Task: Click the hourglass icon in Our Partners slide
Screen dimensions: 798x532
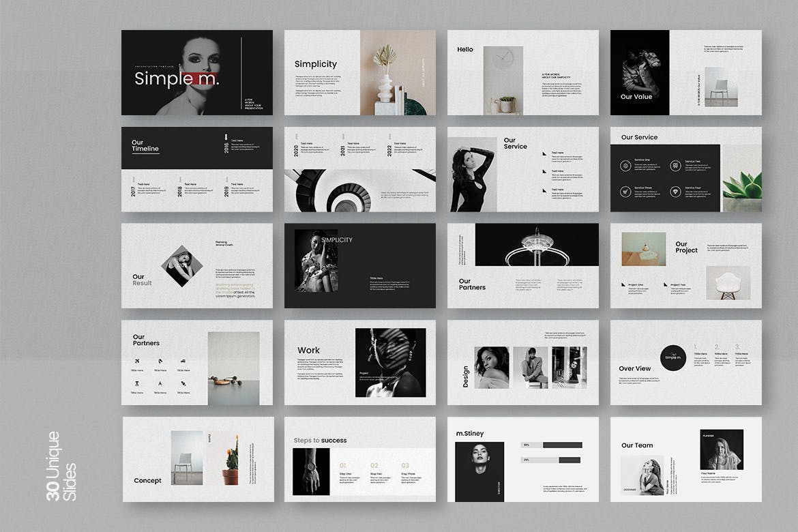Action: (138, 383)
